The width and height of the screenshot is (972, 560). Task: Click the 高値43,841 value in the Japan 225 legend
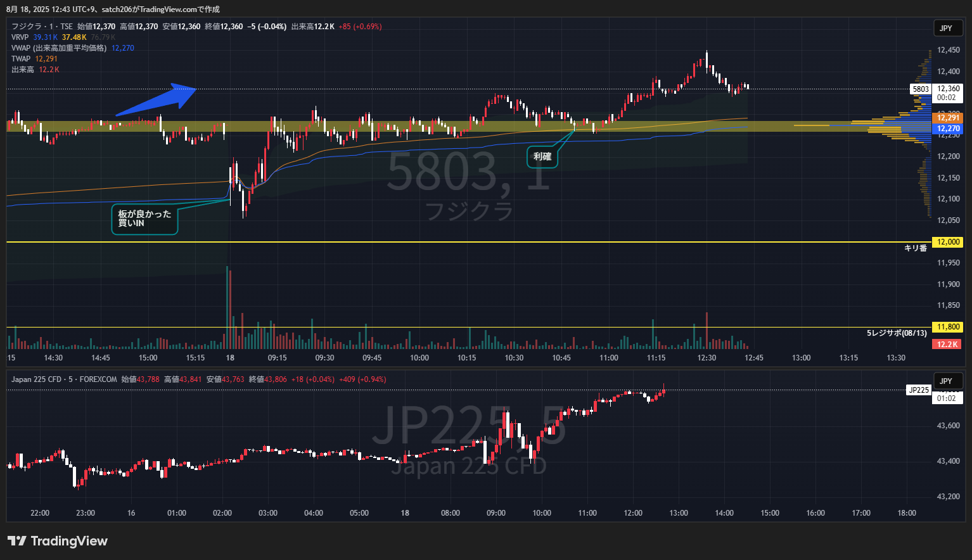click(183, 379)
